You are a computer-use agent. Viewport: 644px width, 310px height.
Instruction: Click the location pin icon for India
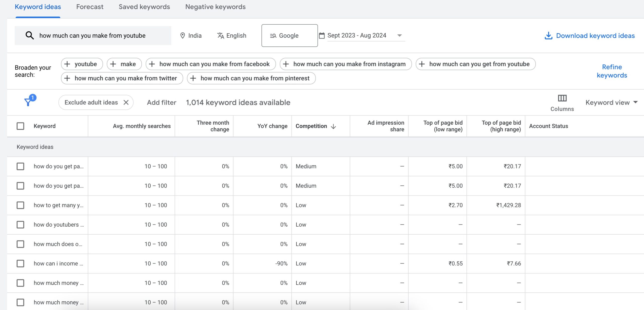pyautogui.click(x=182, y=35)
